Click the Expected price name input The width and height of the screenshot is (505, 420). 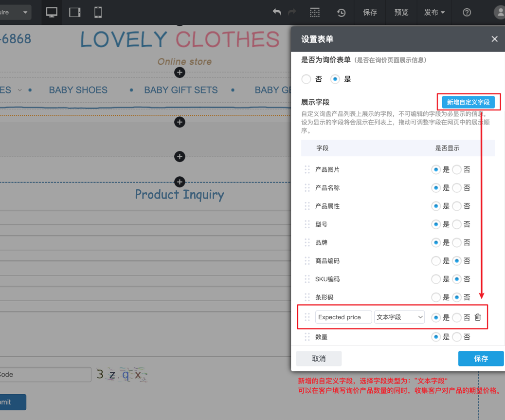(x=343, y=317)
